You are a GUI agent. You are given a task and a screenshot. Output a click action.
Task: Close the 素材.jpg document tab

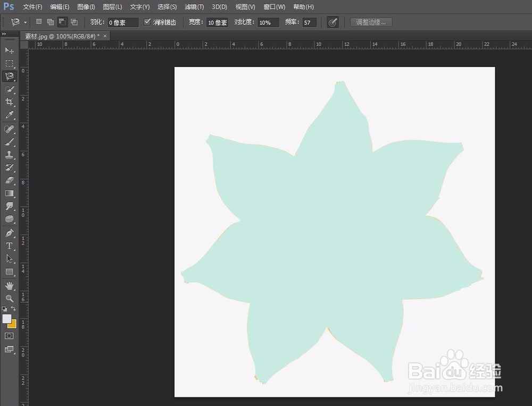pos(105,36)
